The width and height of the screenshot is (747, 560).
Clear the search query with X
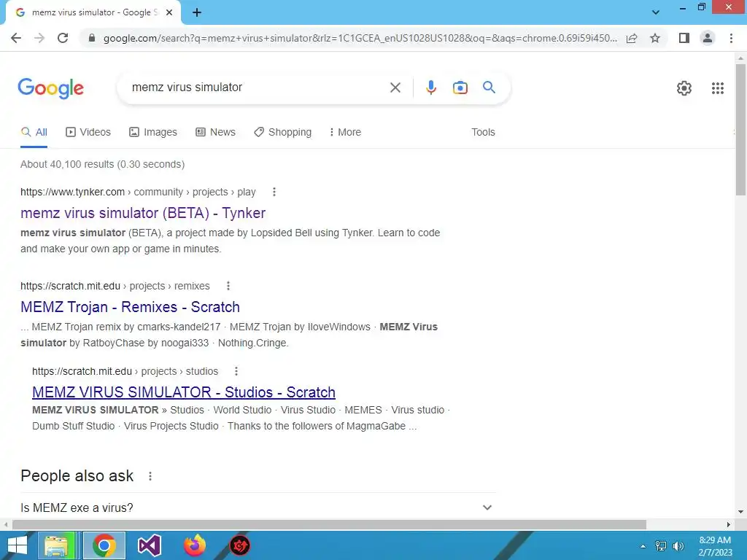pyautogui.click(x=395, y=87)
